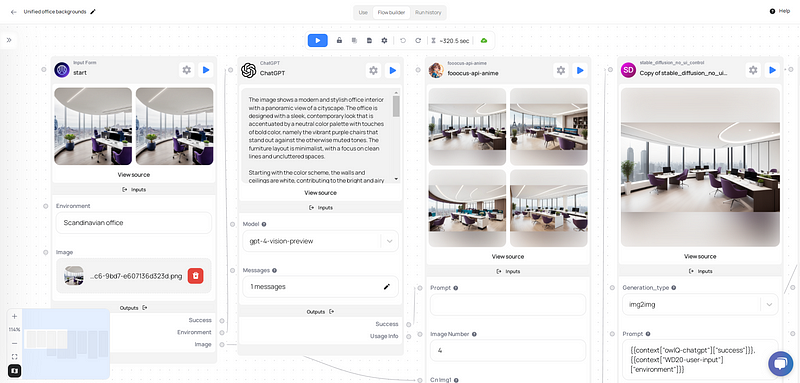Image resolution: width=800 pixels, height=383 pixels.
Task: Zoom out the canvas with the minus button
Action: coord(14,343)
